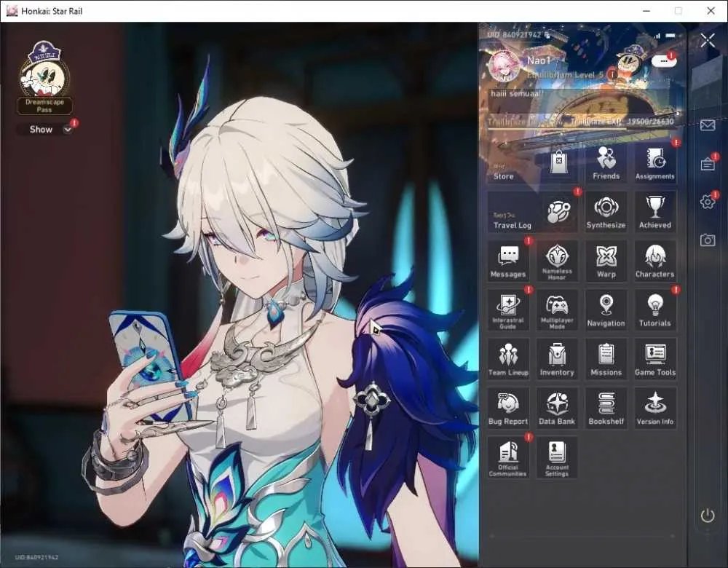Viewport: 728px width, 568px height.
Task: Open the Missions clipboard icon
Action: (x=606, y=359)
